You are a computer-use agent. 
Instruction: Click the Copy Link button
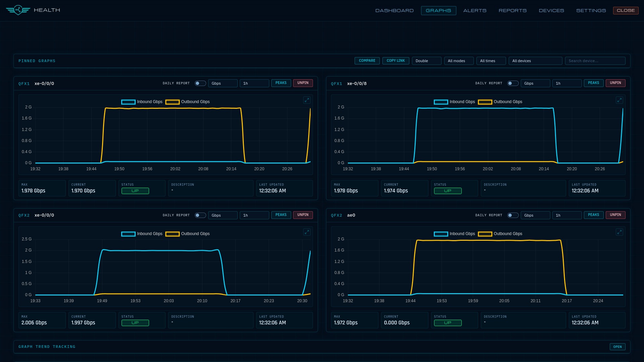(396, 61)
